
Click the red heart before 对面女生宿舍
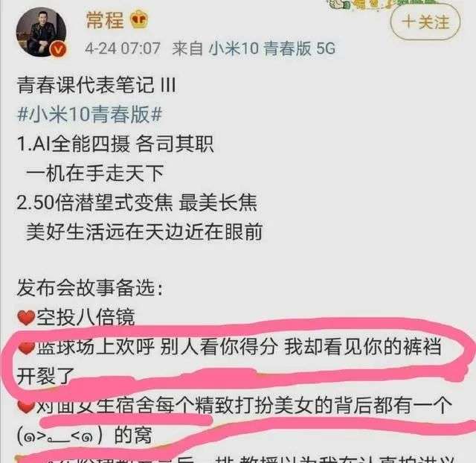tap(26, 406)
